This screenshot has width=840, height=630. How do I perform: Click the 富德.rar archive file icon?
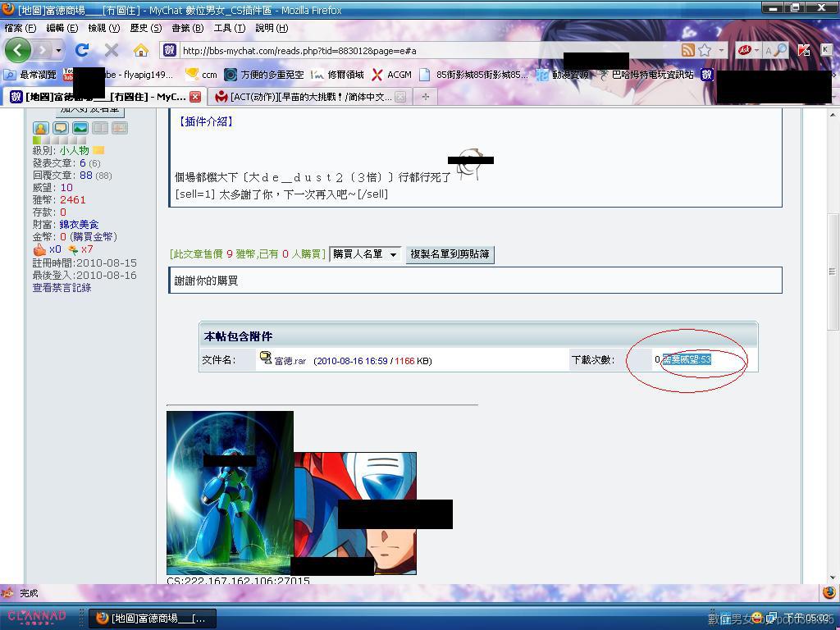(266, 358)
